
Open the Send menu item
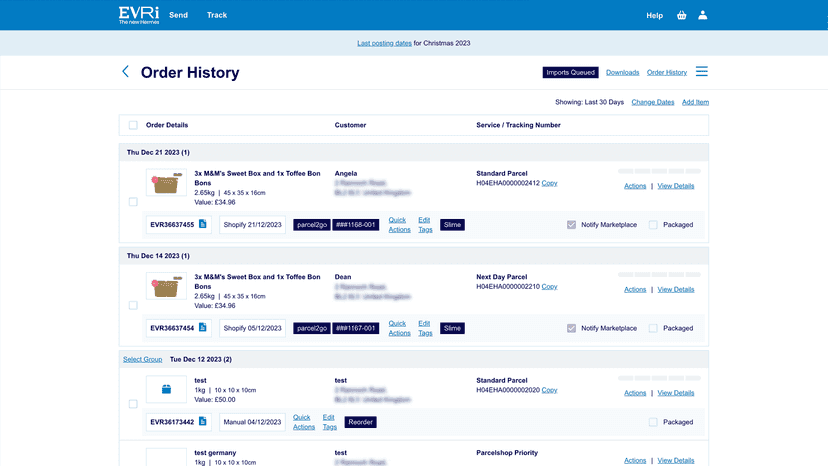(x=178, y=15)
